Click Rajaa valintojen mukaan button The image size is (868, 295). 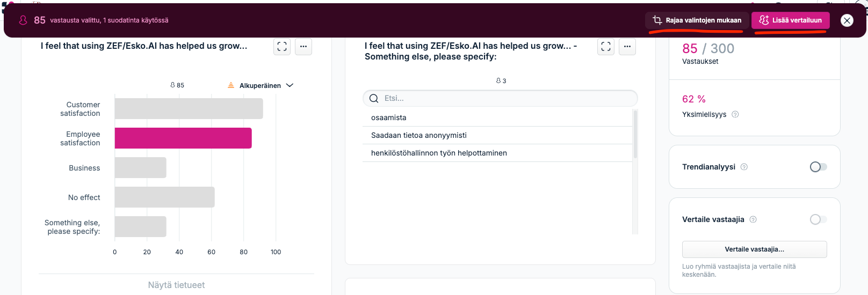pos(697,20)
